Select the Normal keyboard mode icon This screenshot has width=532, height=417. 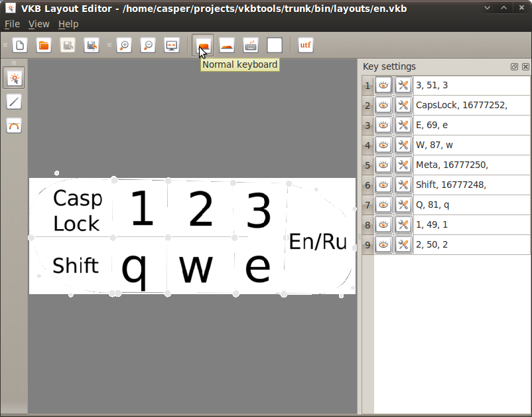point(202,44)
